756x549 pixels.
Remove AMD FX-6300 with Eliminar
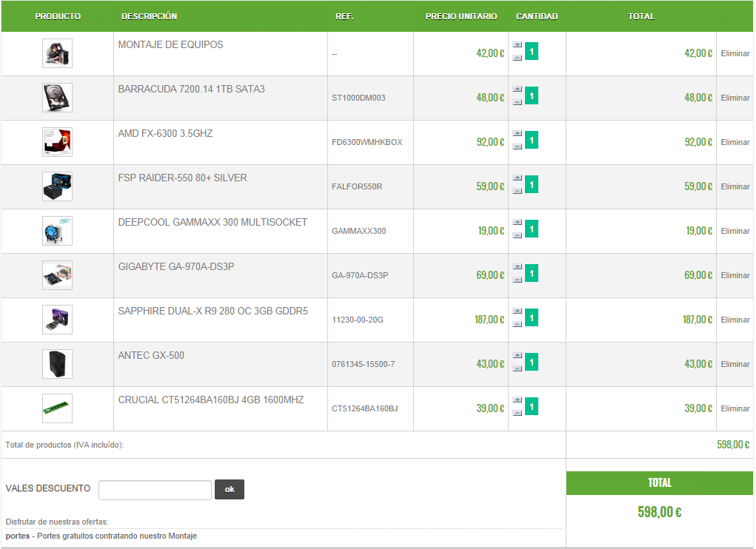pyautogui.click(x=735, y=142)
